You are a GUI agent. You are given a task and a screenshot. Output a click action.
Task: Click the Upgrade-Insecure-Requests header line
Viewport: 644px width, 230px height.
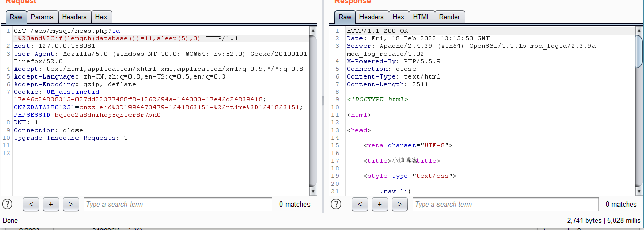click(x=71, y=138)
